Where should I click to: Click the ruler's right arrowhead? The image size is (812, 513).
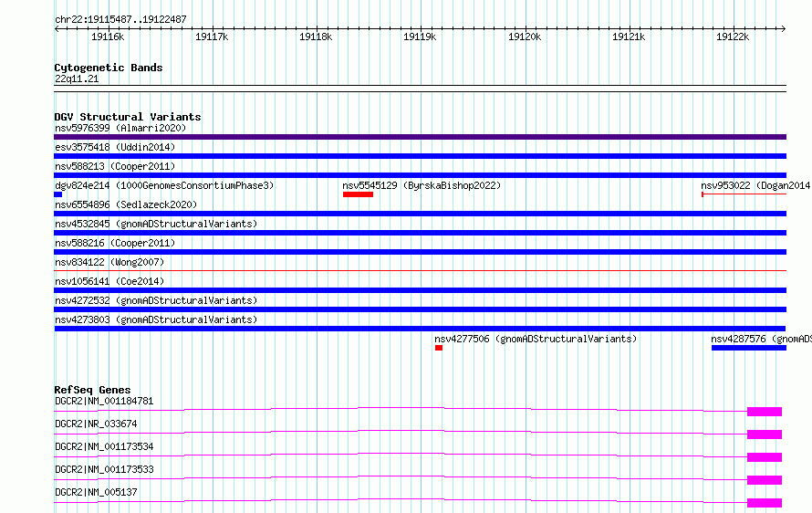click(x=784, y=28)
